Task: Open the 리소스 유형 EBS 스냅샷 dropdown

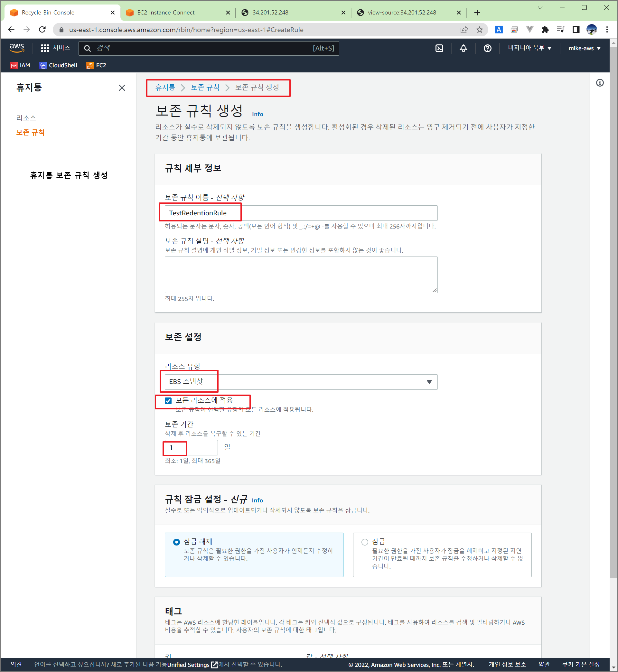Action: pyautogui.click(x=301, y=382)
